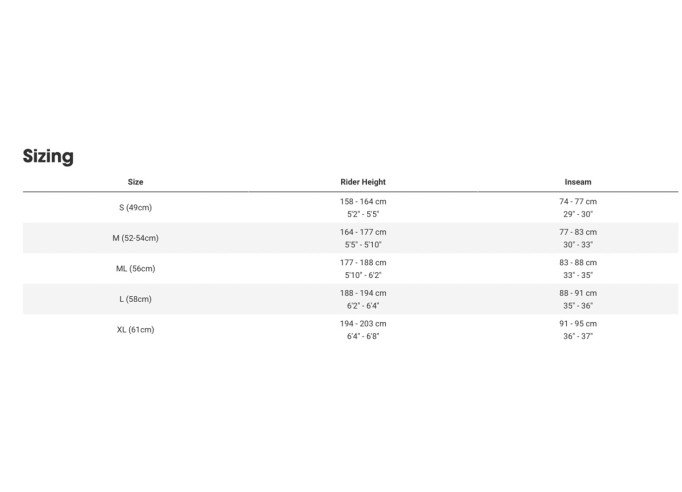Click the Inseam column header
The width and height of the screenshot is (682, 492).
click(x=578, y=182)
